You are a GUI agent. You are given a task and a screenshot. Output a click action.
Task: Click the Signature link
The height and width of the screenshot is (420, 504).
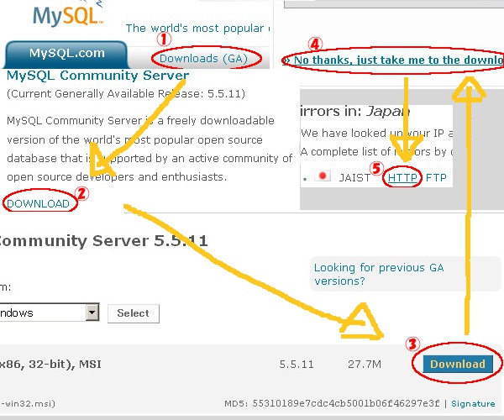coord(473,403)
